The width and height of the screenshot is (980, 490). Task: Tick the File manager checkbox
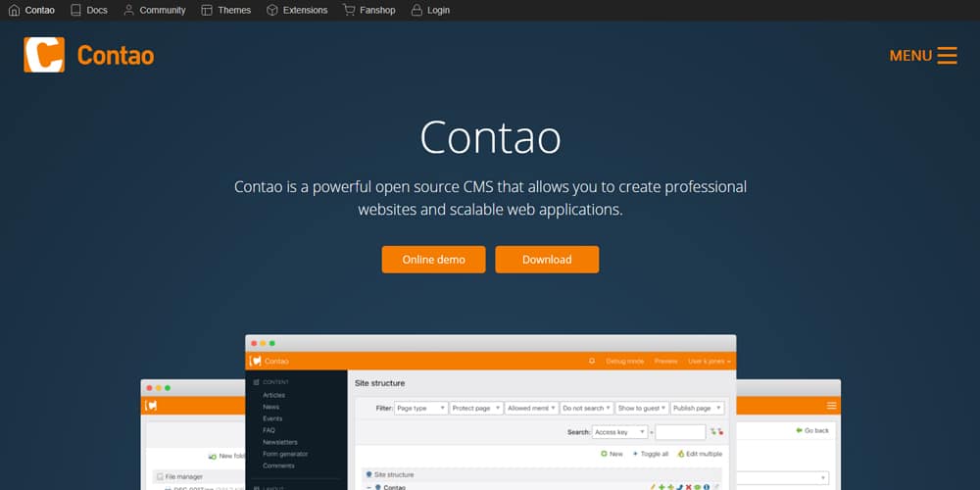coord(160,477)
